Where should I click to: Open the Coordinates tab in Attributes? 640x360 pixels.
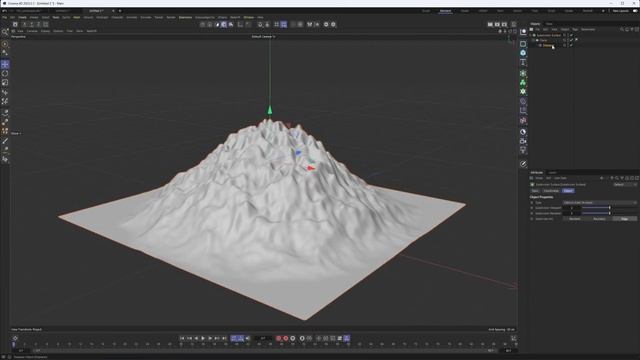click(x=551, y=191)
